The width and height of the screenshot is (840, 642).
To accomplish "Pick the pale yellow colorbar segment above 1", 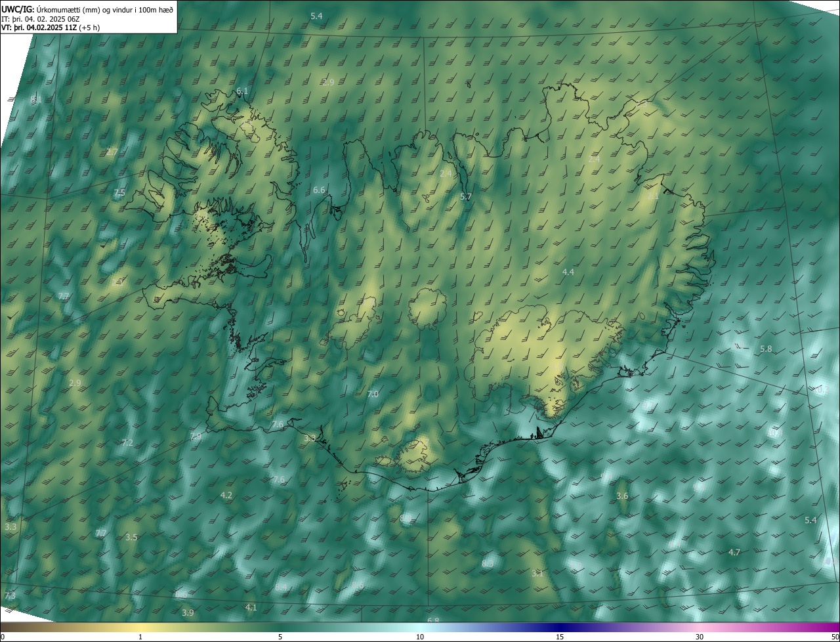I will pyautogui.click(x=140, y=628).
